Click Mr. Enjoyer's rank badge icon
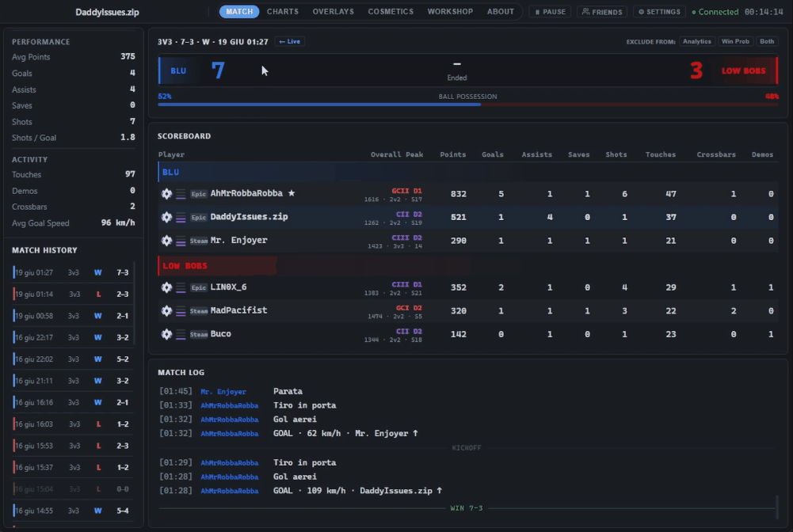The height and width of the screenshot is (532, 793). point(166,241)
